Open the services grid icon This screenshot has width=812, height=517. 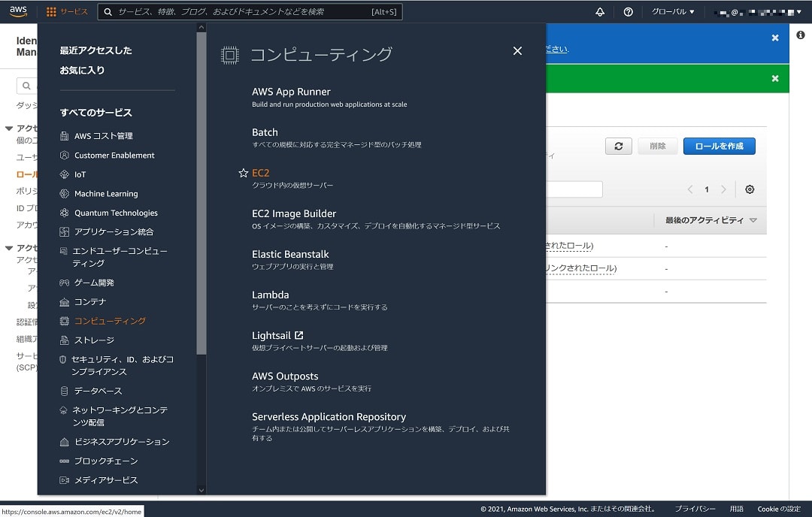point(51,12)
